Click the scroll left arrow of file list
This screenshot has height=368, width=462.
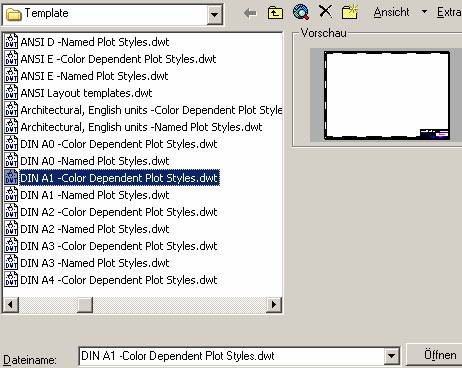pyautogui.click(x=11, y=305)
